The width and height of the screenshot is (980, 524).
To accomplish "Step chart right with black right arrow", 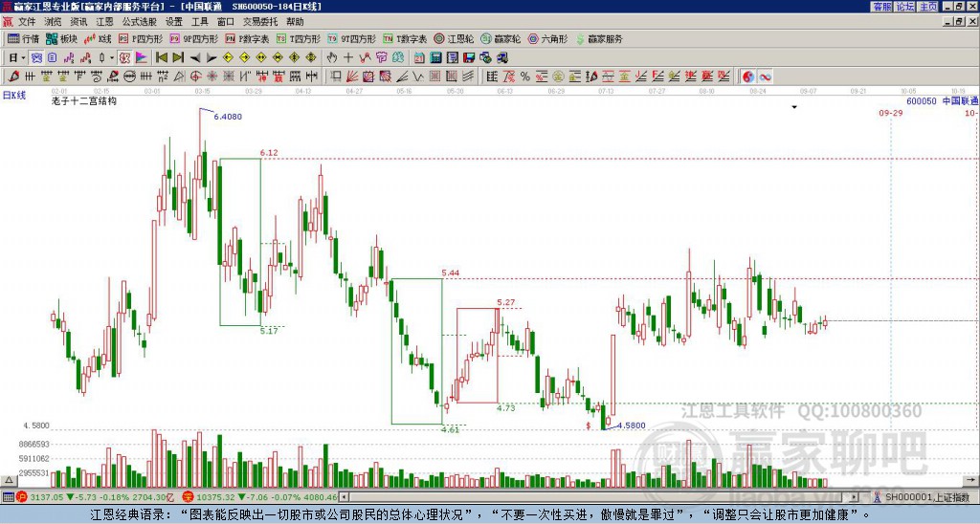I will 212,58.
